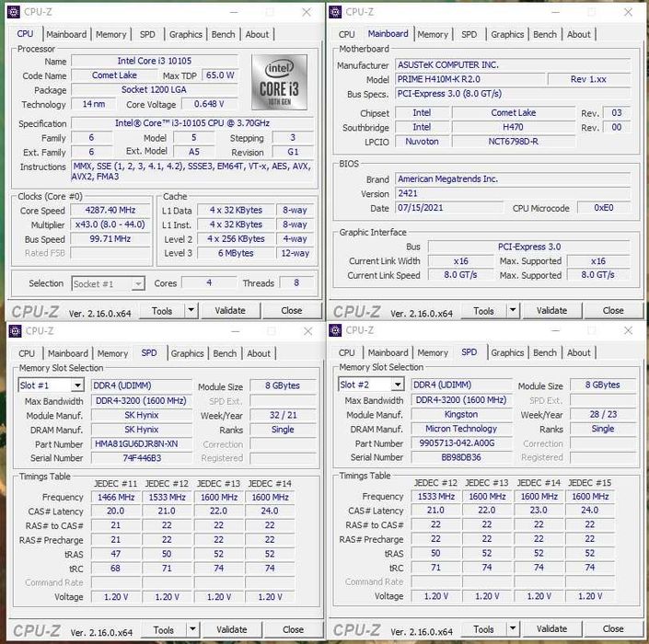Open the SPD tab in the CPU window
The image size is (649, 644).
coord(147,34)
